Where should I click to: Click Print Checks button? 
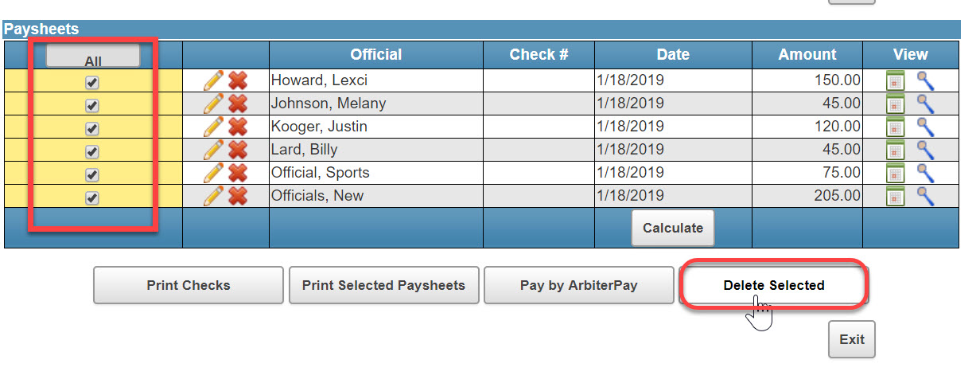pos(189,285)
